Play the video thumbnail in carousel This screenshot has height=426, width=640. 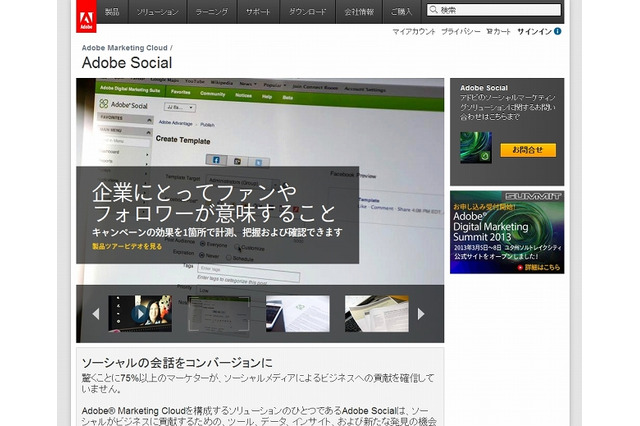(x=140, y=313)
